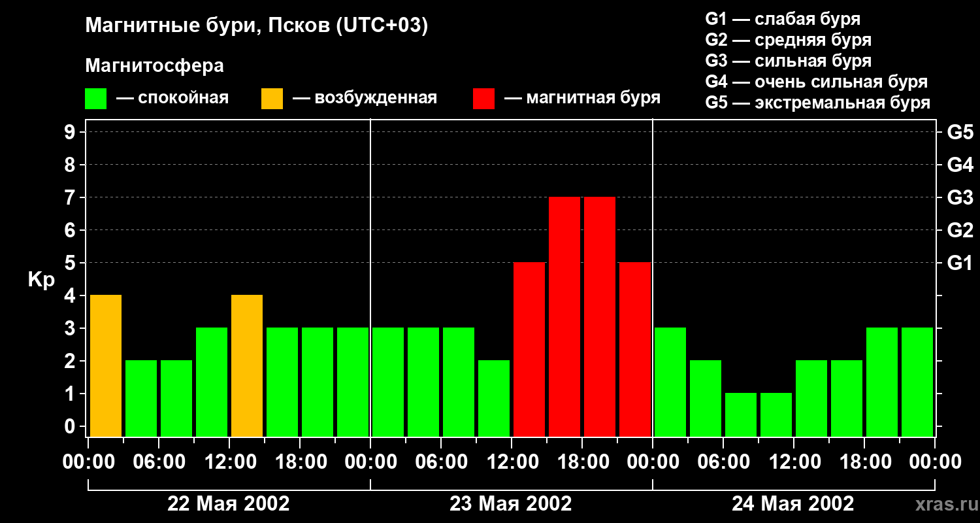Click the 'G2' label on the right axis
Image resolution: width=980 pixels, height=523 pixels.
point(960,230)
